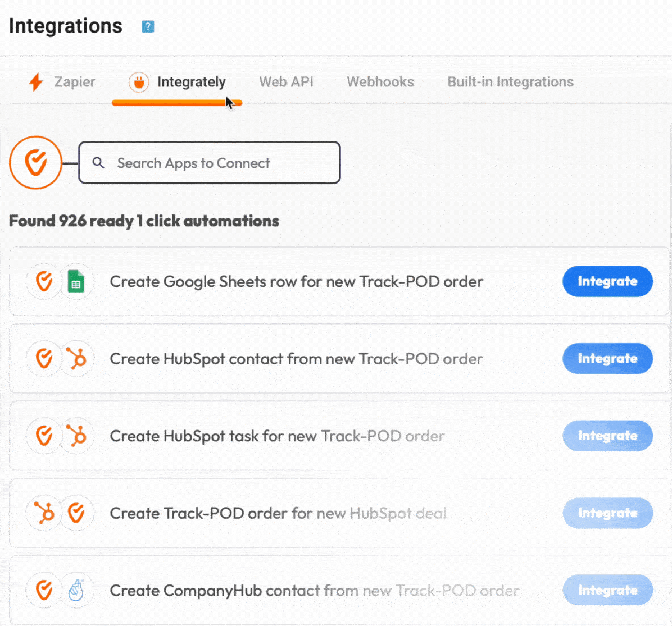
Task: Integrate the HubSpot task automation
Action: pos(608,436)
